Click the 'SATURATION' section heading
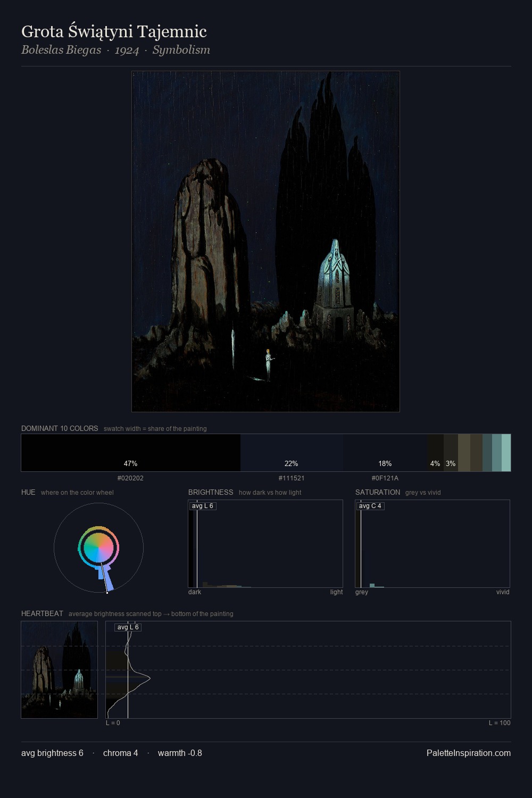Viewport: 532px width, 798px height. 378,492
